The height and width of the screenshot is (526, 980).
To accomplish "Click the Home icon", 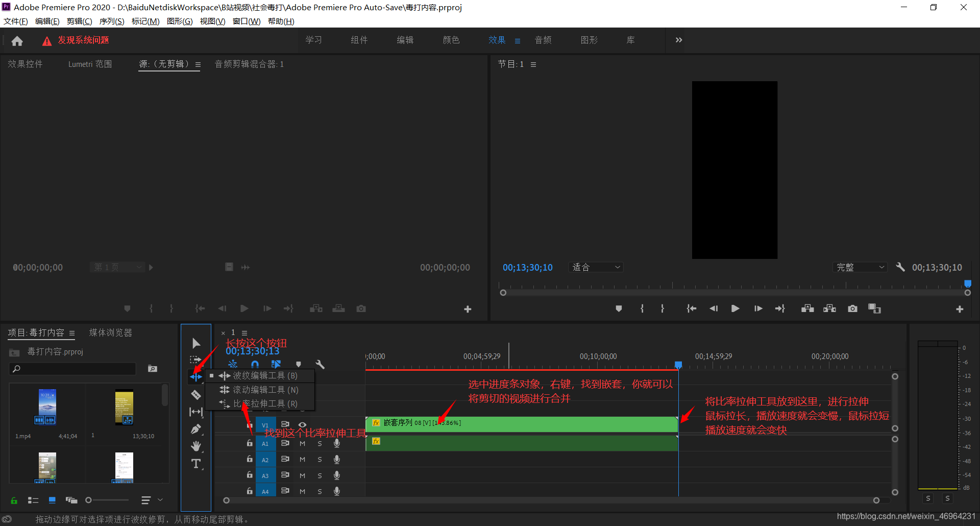I will point(17,41).
